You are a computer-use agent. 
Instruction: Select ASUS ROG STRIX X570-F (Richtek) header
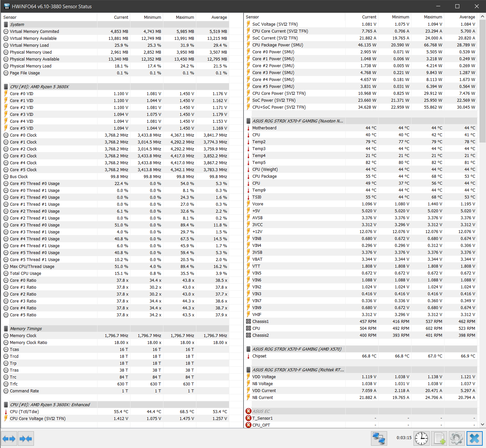tap(361, 370)
